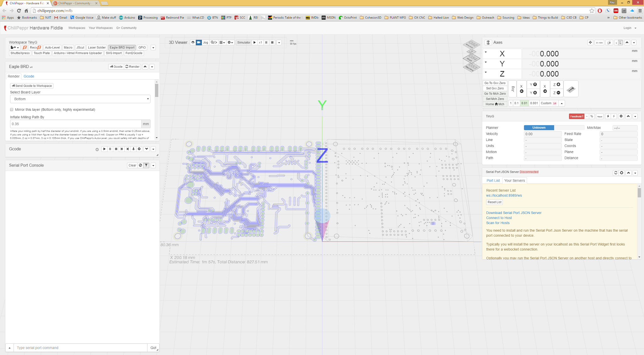Screen dimensions: 644x355
Task: Jog X axis left arrow
Action: click(x=521, y=89)
